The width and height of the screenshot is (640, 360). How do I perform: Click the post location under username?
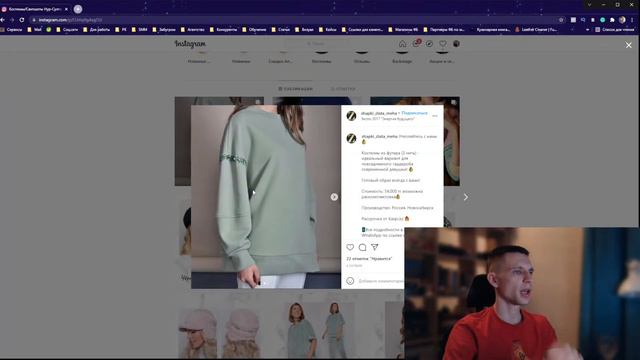388,119
